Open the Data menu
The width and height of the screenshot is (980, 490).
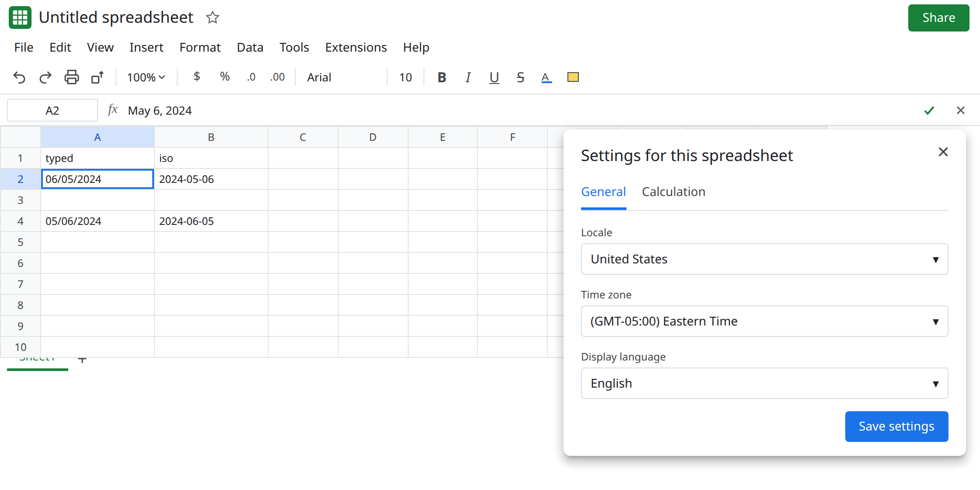(x=250, y=47)
